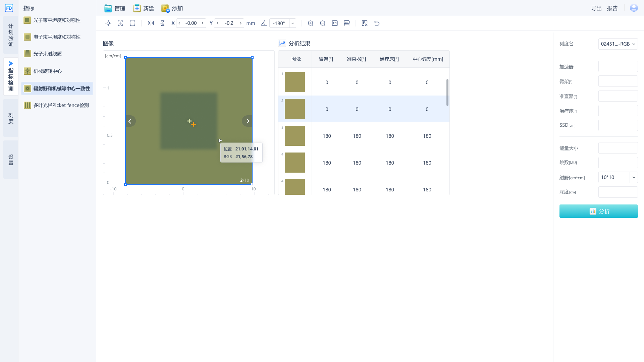Select the dashed rectangle selection tool

click(132, 23)
